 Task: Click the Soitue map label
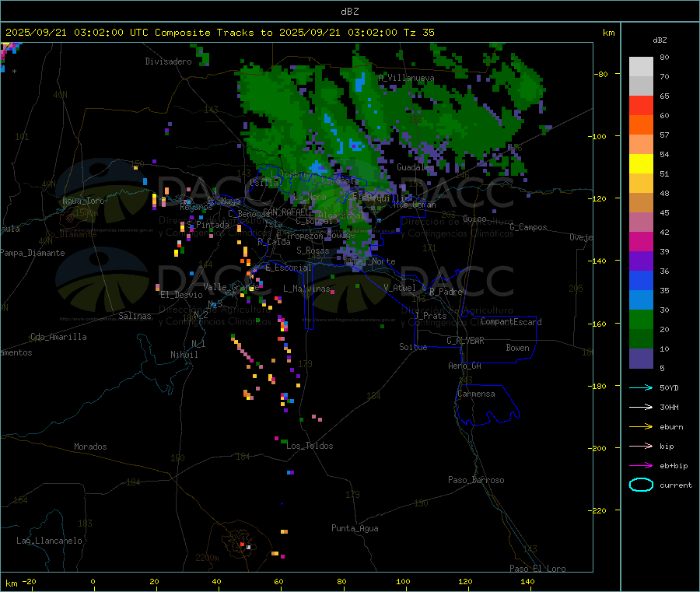click(x=413, y=347)
